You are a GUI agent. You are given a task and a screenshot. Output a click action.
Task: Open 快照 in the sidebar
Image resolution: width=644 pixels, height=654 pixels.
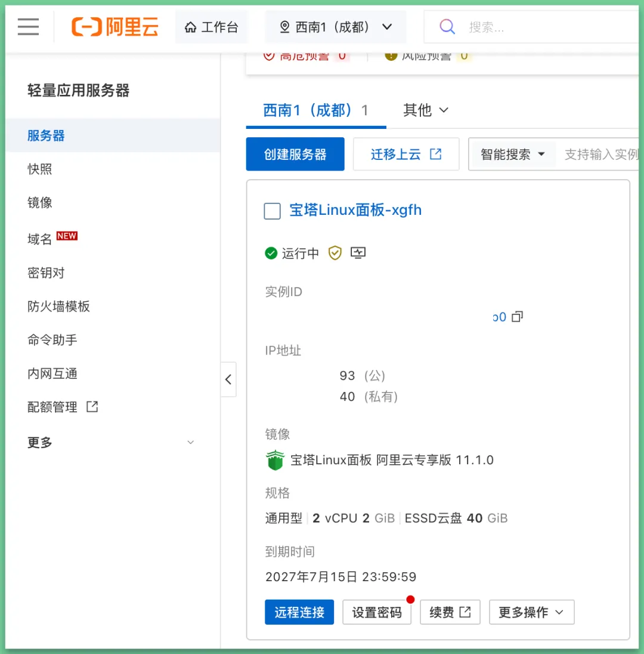(x=39, y=169)
